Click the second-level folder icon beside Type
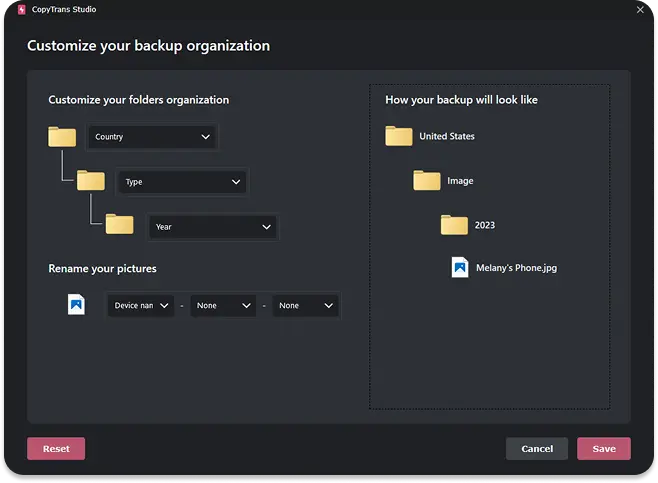This screenshot has width=658, height=483. coord(91,180)
